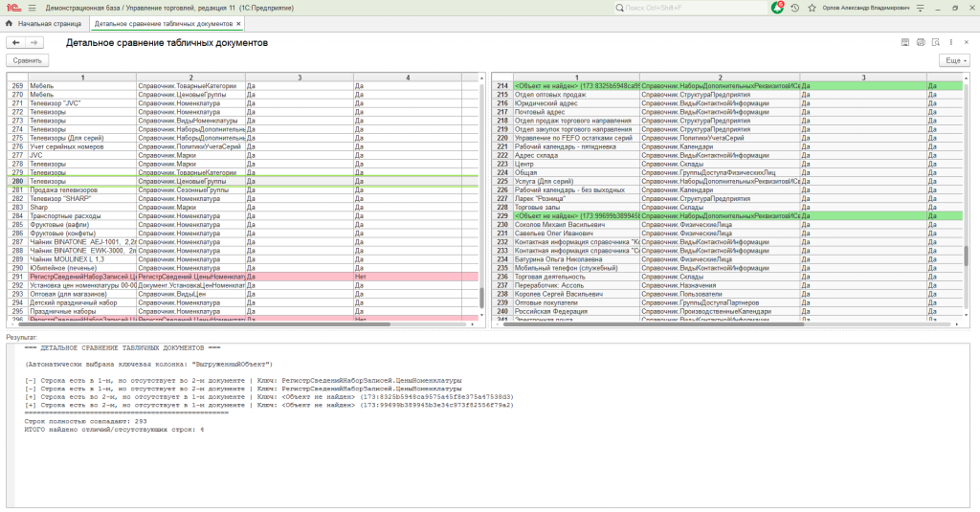Click the printer icon
This screenshot has height=512, width=980.
tap(920, 43)
